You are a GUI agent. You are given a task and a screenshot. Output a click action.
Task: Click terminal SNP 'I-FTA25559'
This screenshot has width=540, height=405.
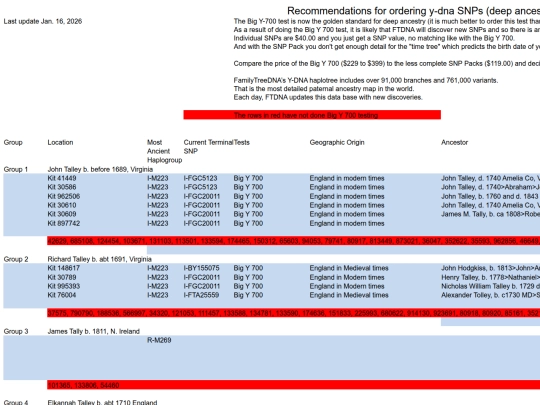(201, 295)
